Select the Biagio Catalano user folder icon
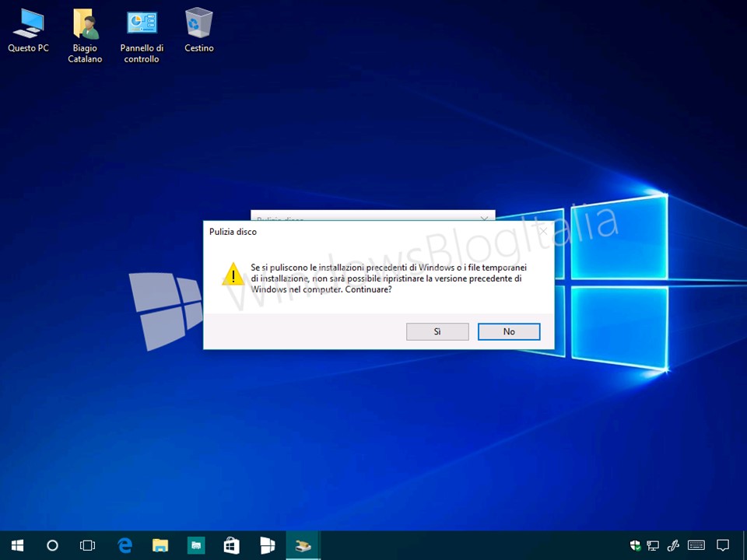747x560 pixels. pyautogui.click(x=85, y=37)
